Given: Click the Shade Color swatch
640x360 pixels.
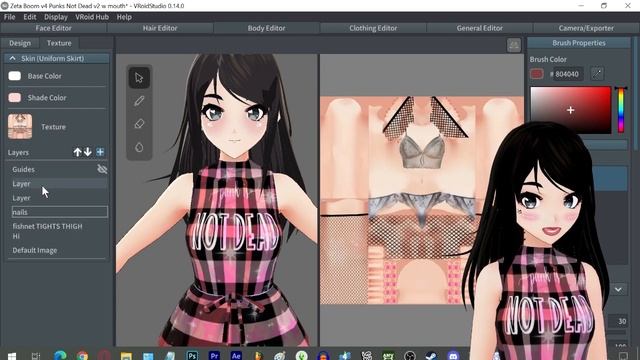Looking at the screenshot, I should pos(15,98).
